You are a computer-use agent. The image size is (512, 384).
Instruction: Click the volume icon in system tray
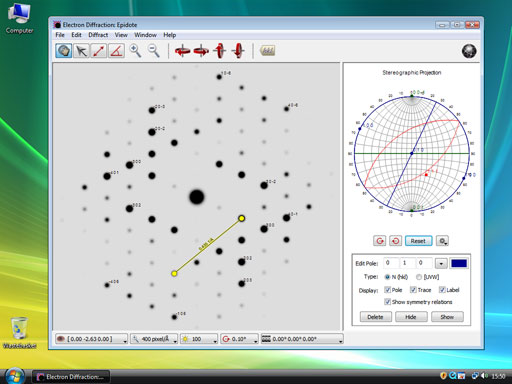(483, 376)
